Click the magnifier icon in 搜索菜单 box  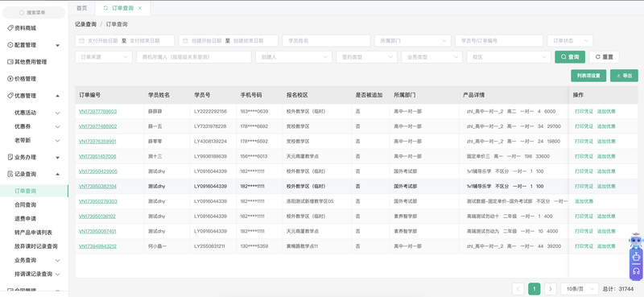point(22,13)
